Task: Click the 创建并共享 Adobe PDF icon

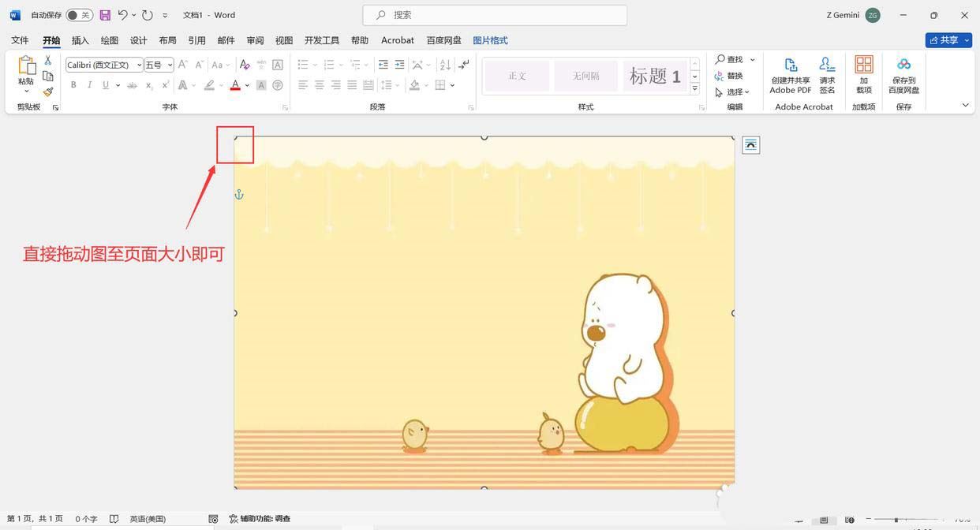Action: 790,75
